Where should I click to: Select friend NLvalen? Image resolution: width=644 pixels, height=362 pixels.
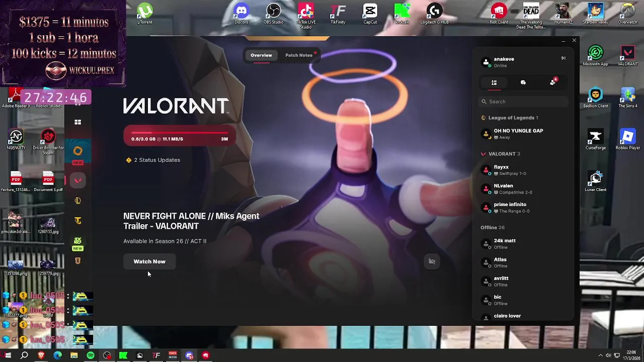pyautogui.click(x=523, y=189)
